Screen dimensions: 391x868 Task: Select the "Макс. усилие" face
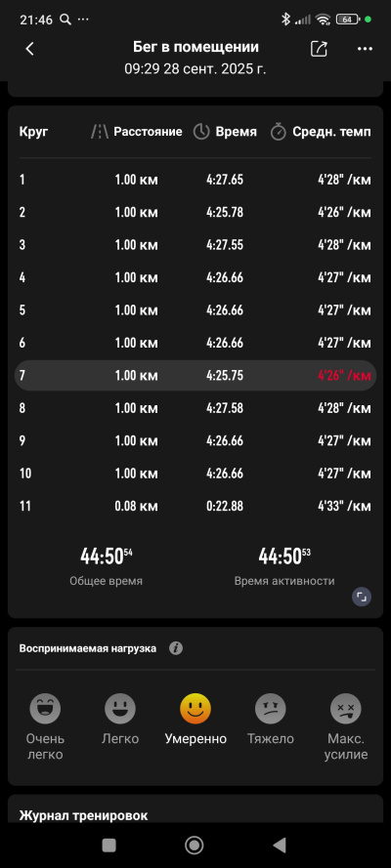pyautogui.click(x=346, y=709)
